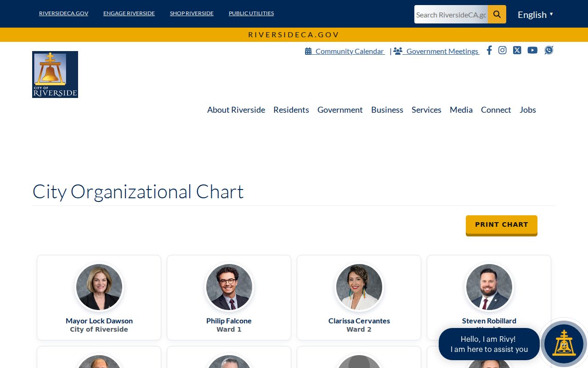Viewport: 588px width, 368px height.
Task: Open the Media menu
Action: pyautogui.click(x=461, y=109)
